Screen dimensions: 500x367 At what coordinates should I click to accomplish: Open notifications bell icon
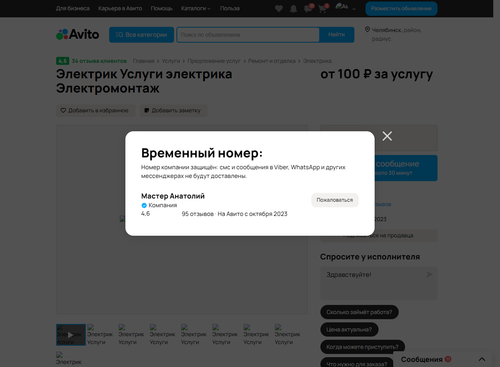coord(293,9)
